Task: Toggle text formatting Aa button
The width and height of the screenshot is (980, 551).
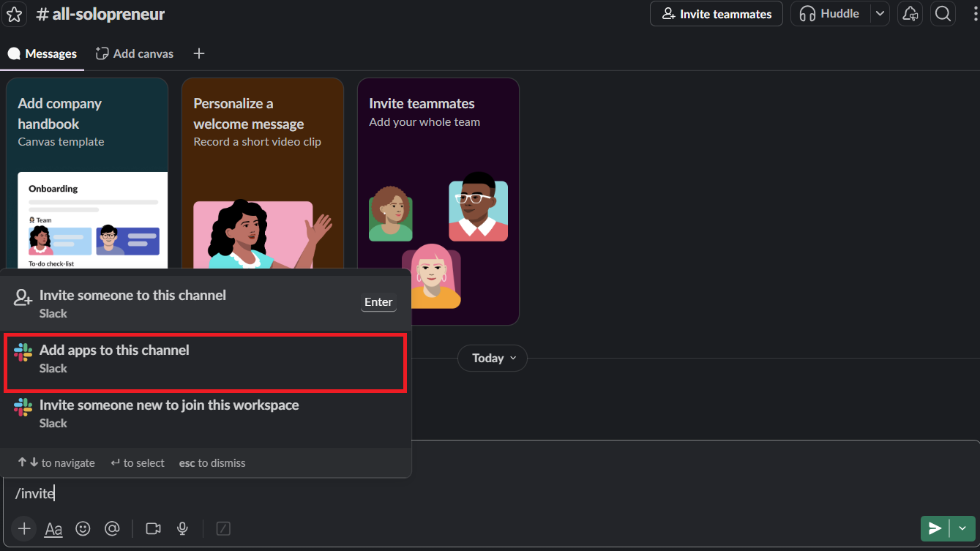Action: [x=53, y=528]
